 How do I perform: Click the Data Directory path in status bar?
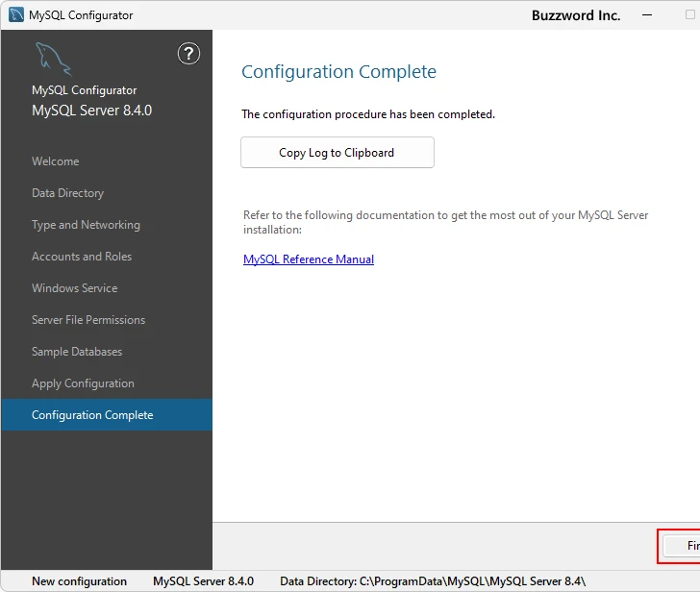(x=433, y=581)
